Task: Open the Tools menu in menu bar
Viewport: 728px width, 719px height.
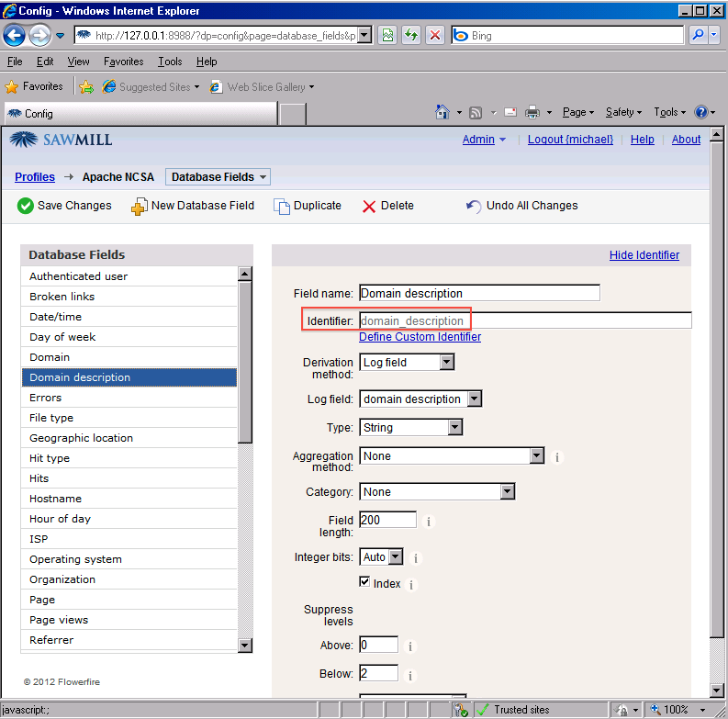Action: (170, 62)
